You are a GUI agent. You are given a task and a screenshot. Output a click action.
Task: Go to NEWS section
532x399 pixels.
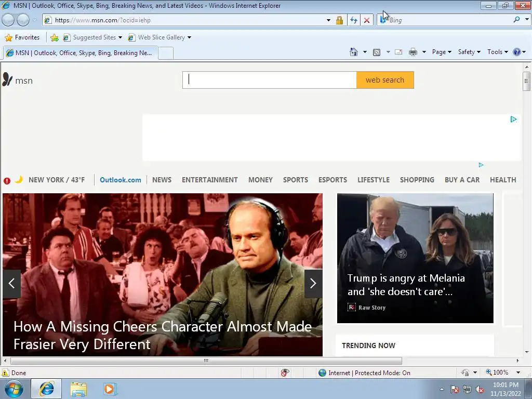(162, 180)
